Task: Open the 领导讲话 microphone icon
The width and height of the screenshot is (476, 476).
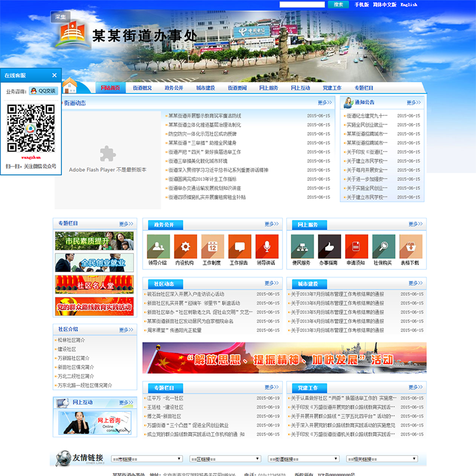Action: coord(267,246)
